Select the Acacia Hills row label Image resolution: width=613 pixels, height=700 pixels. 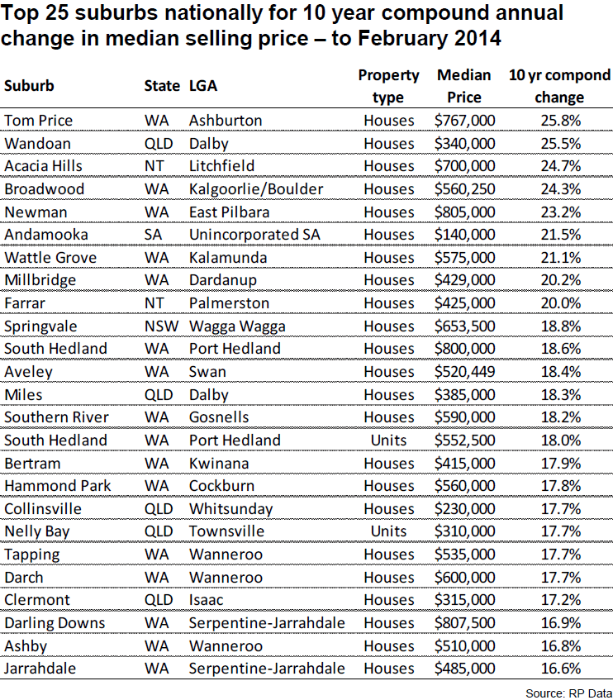(44, 166)
